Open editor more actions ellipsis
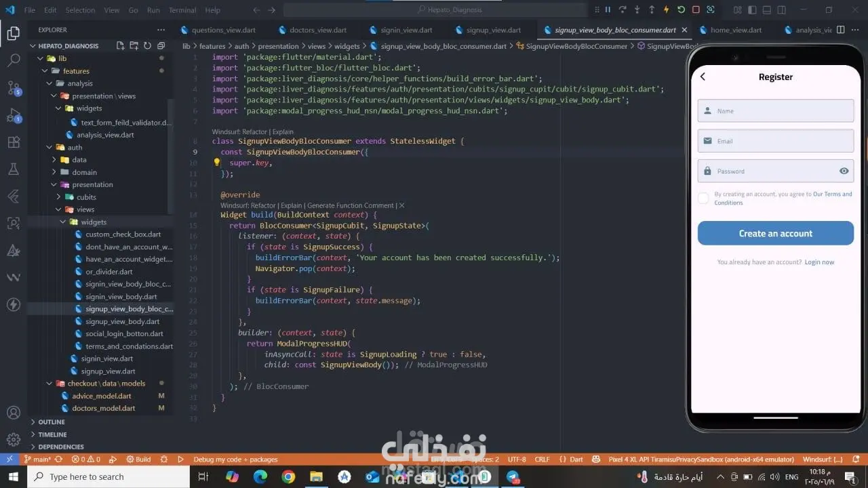The image size is (868, 488). 856,30
